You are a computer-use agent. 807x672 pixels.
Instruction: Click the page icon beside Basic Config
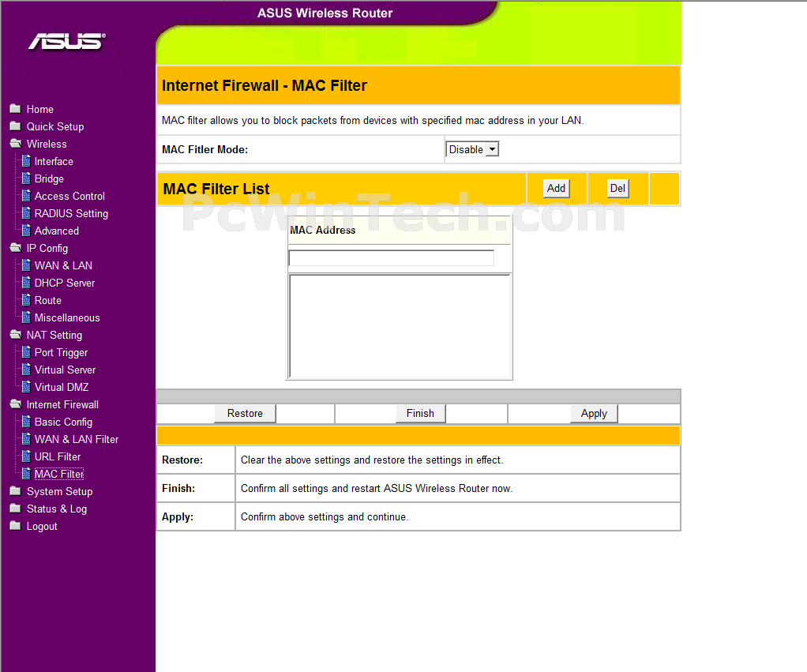[x=26, y=422]
